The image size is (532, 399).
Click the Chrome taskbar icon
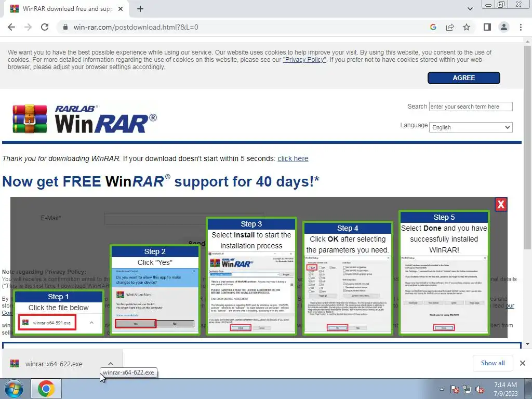[46, 389]
